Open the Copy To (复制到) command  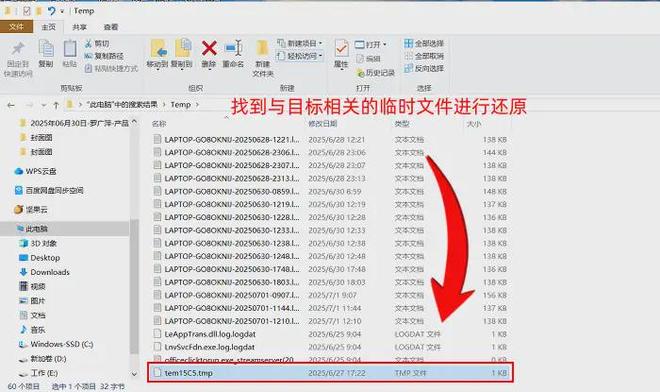pos(181,54)
